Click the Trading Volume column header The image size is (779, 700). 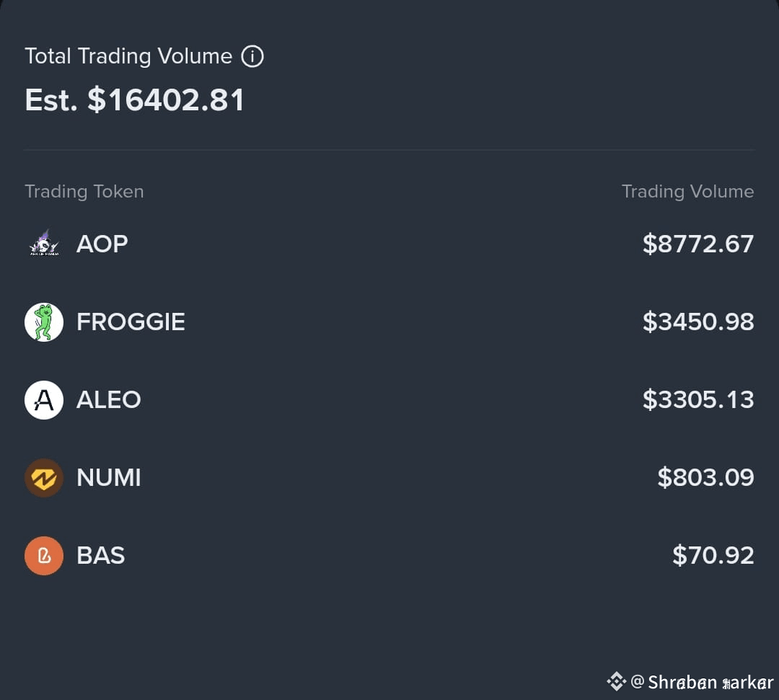pyautogui.click(x=688, y=192)
